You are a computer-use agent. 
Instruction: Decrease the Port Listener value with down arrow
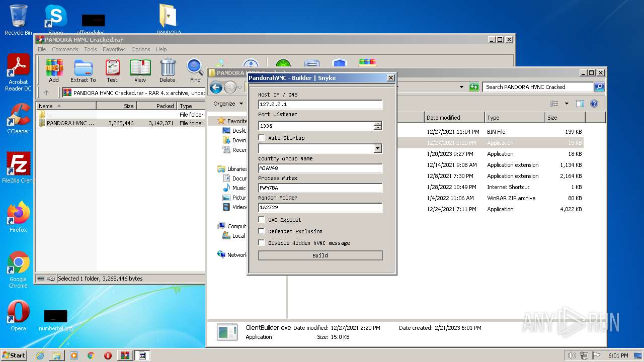point(378,128)
